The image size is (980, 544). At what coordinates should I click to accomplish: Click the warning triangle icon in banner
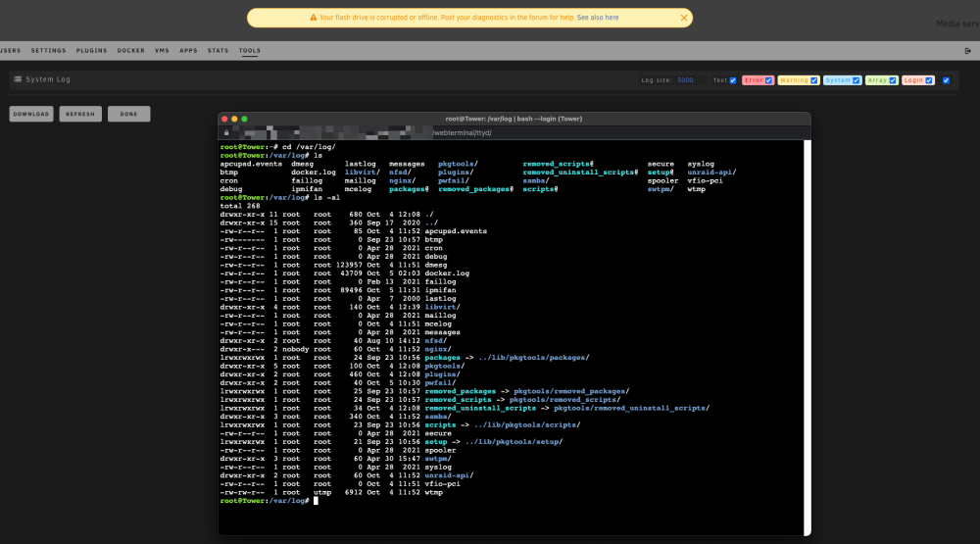click(x=314, y=18)
